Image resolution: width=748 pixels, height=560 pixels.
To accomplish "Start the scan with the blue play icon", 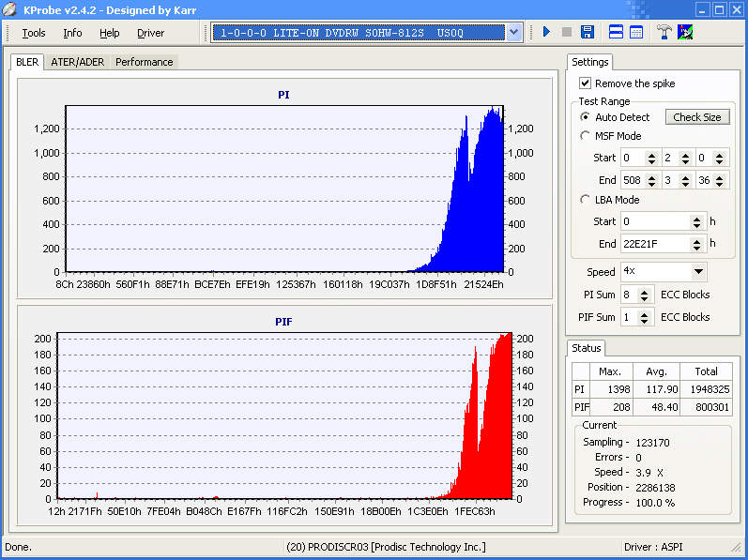I will [x=547, y=32].
